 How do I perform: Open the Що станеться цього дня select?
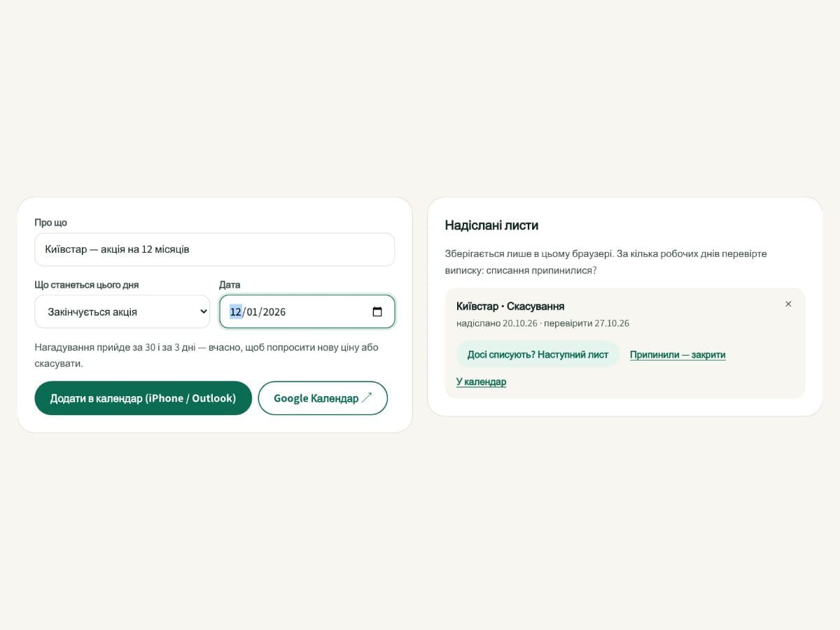[x=122, y=311]
